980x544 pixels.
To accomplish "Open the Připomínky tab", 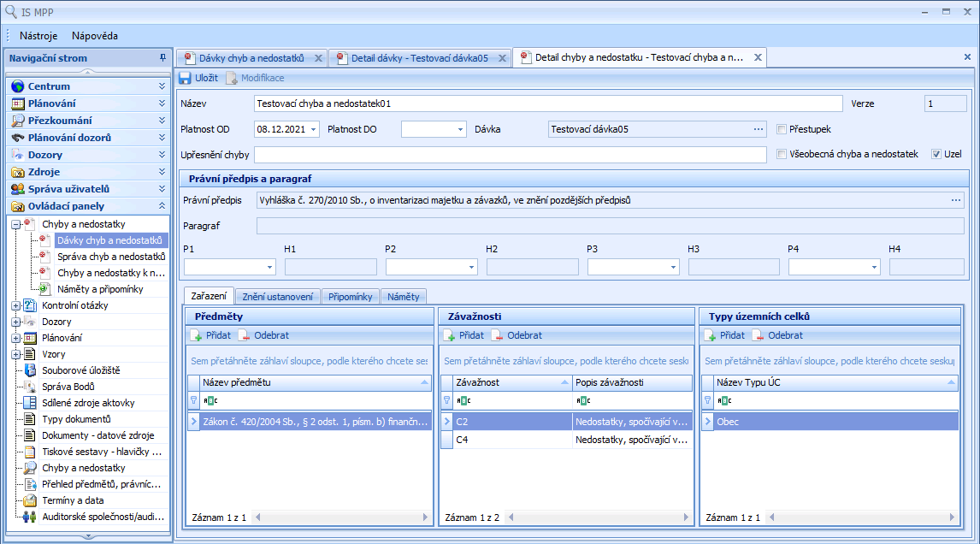I will (x=350, y=297).
